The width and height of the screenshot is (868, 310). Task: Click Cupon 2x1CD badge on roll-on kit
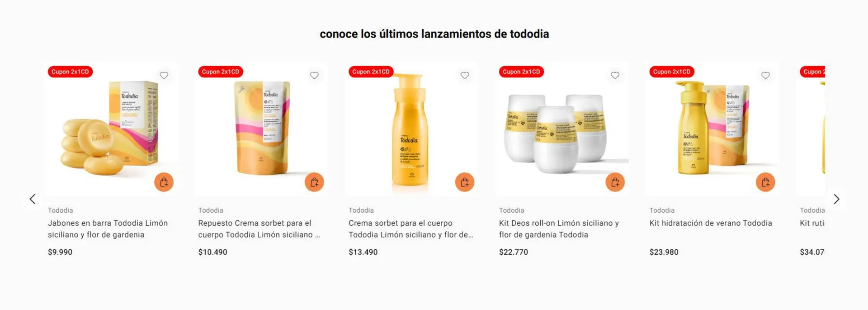tap(521, 72)
